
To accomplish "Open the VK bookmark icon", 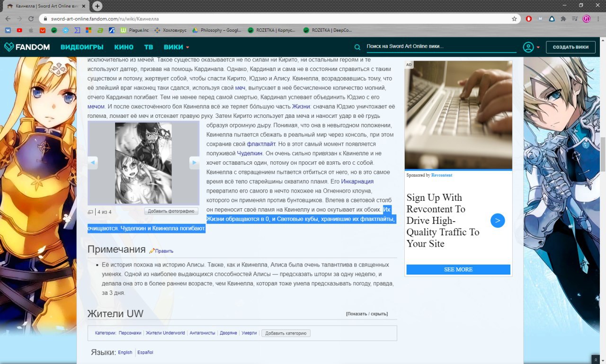I will pos(8,30).
